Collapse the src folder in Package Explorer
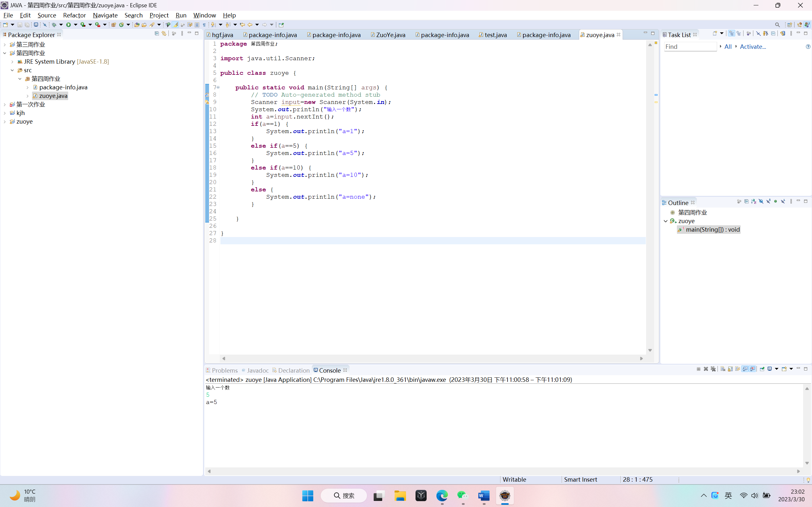Viewport: 812px width, 507px height. [x=12, y=70]
